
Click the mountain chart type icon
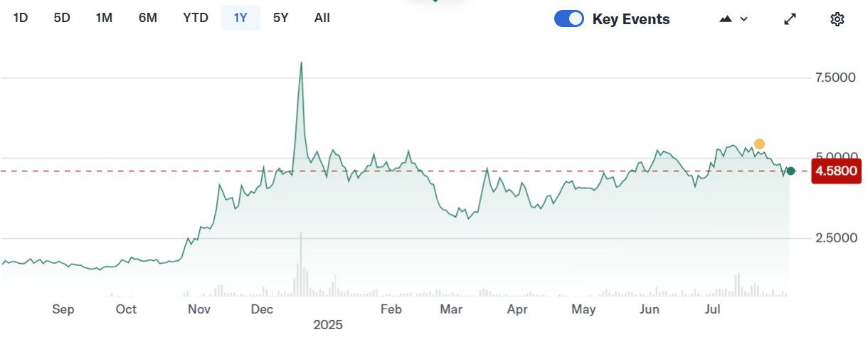pos(726,19)
